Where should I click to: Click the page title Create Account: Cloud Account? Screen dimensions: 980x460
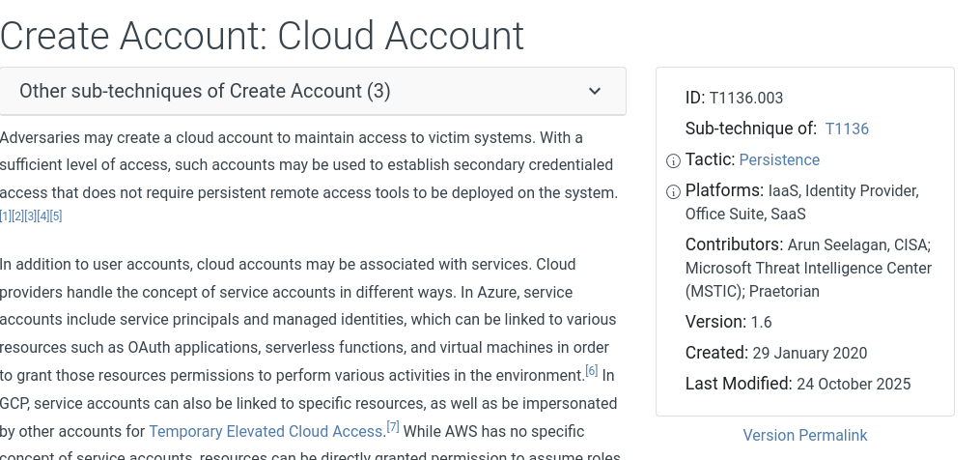click(x=262, y=36)
